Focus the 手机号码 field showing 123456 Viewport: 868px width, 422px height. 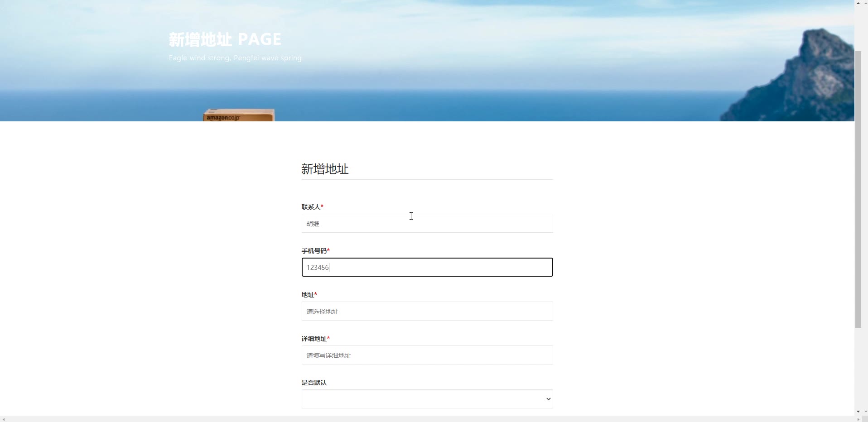click(427, 267)
